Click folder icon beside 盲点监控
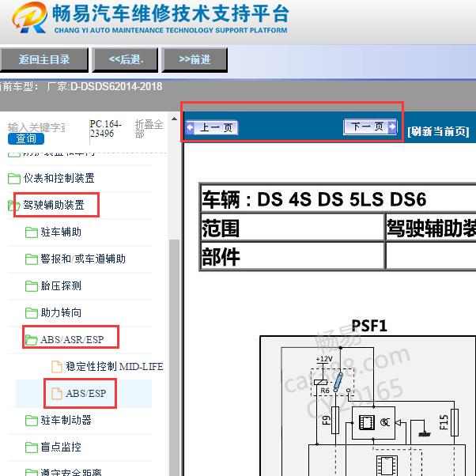The width and height of the screenshot is (476, 476). (32, 448)
